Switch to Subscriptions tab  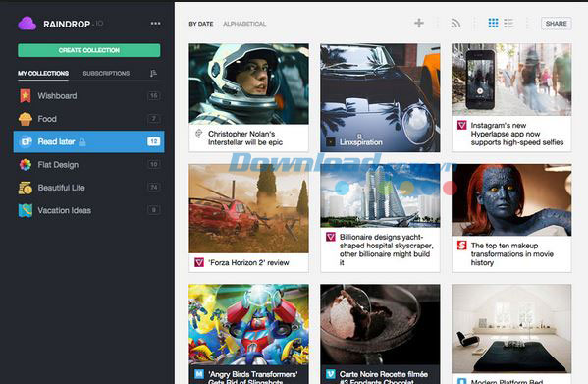pyautogui.click(x=106, y=73)
